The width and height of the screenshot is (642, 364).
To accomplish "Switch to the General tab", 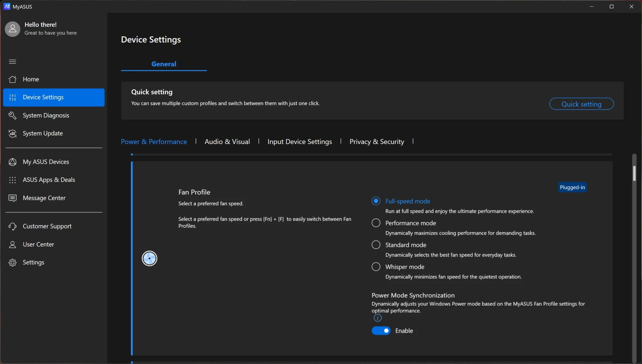I will click(x=164, y=64).
